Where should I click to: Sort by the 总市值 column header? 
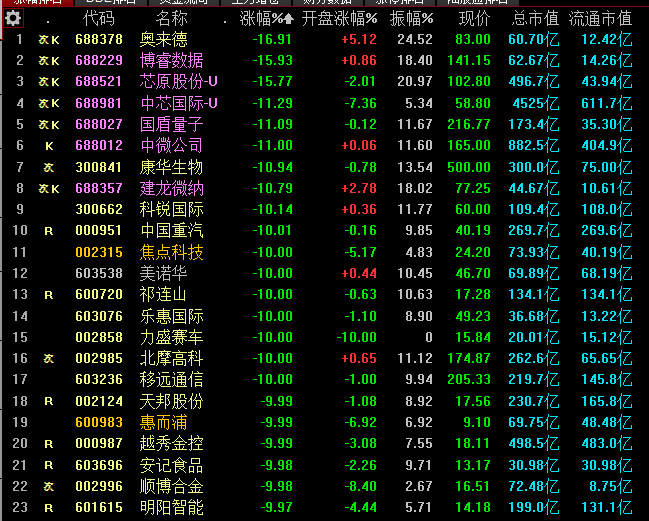click(535, 19)
